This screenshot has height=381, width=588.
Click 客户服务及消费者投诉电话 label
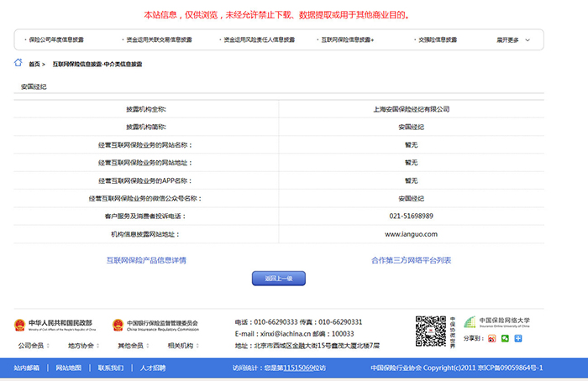coord(145,217)
